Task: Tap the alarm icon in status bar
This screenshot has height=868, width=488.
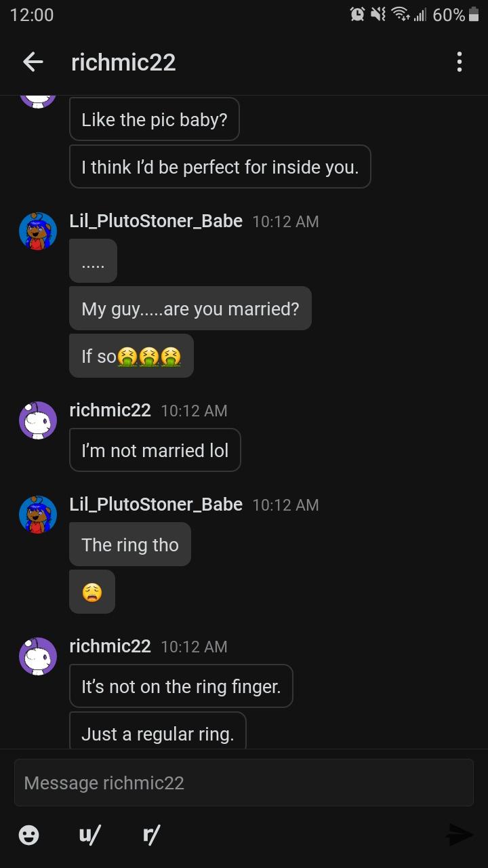Action: (357, 14)
